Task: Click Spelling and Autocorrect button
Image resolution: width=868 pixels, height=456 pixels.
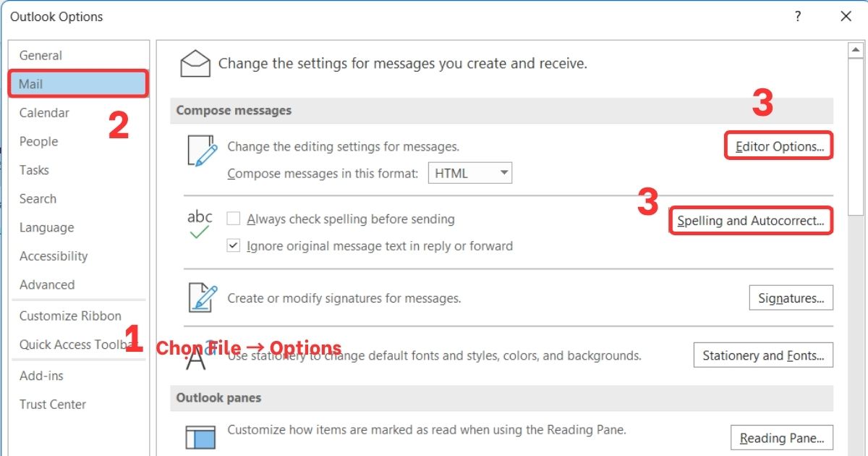Action: coord(751,221)
